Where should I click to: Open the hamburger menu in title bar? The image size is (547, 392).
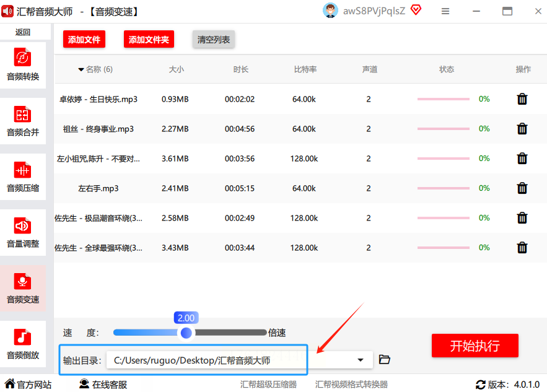[x=445, y=11]
